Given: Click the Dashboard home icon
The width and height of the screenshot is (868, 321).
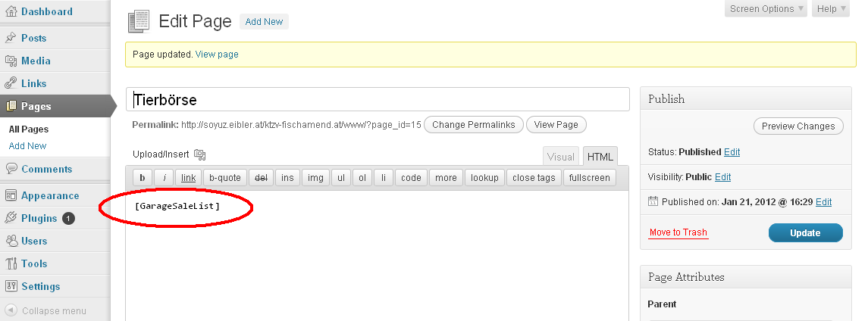Looking at the screenshot, I should click(11, 12).
